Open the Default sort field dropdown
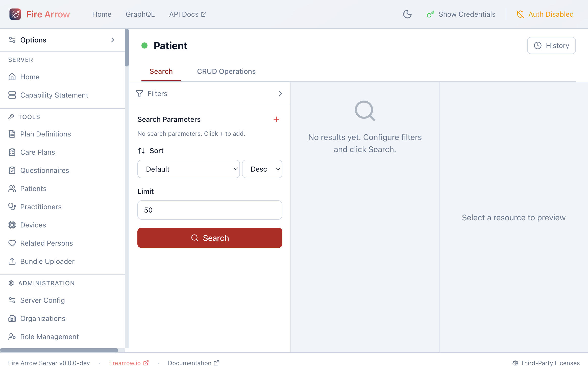The width and height of the screenshot is (588, 373). click(188, 169)
